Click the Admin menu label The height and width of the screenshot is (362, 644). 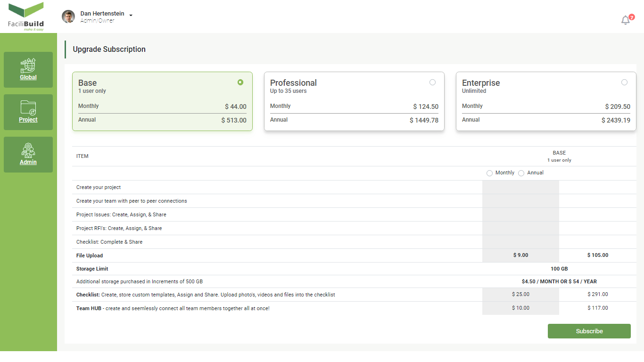[28, 162]
